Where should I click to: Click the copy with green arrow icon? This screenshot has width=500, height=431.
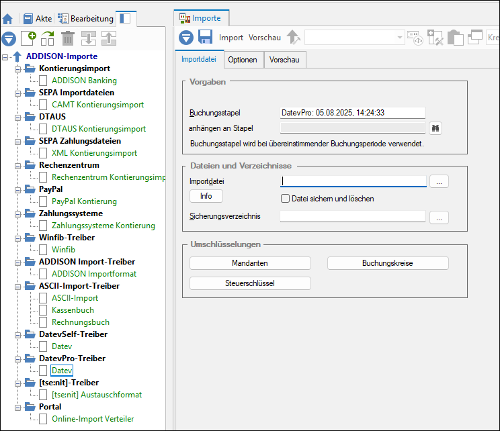coord(48,38)
